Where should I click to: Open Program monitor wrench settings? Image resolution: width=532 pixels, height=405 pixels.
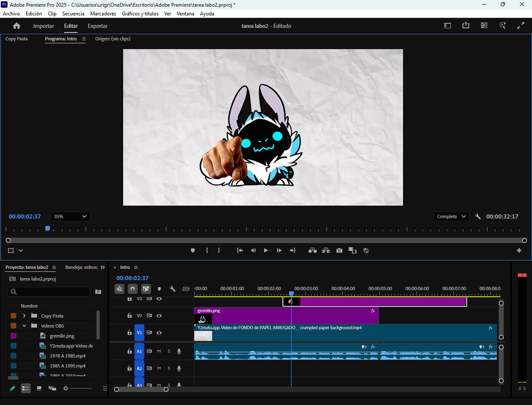coord(478,216)
